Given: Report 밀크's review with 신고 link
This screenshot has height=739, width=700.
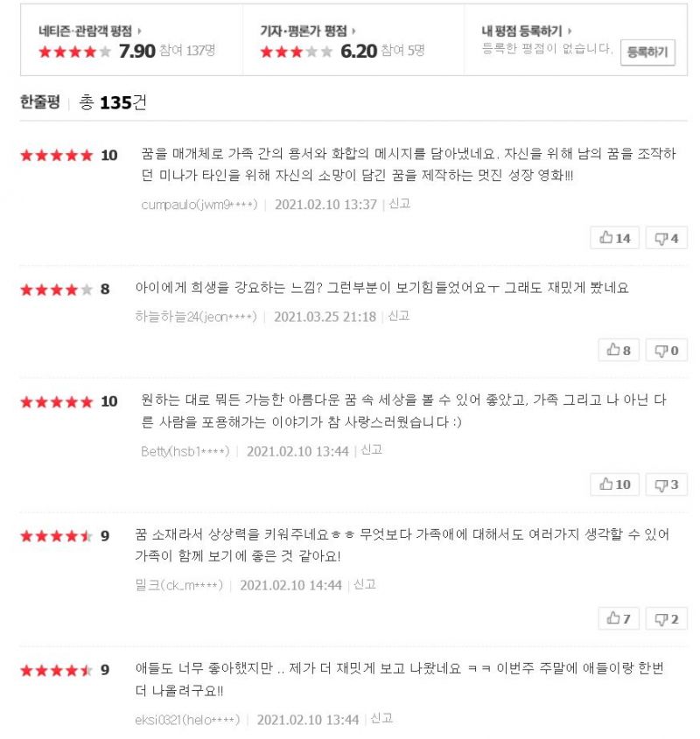Looking at the screenshot, I should point(364,584).
